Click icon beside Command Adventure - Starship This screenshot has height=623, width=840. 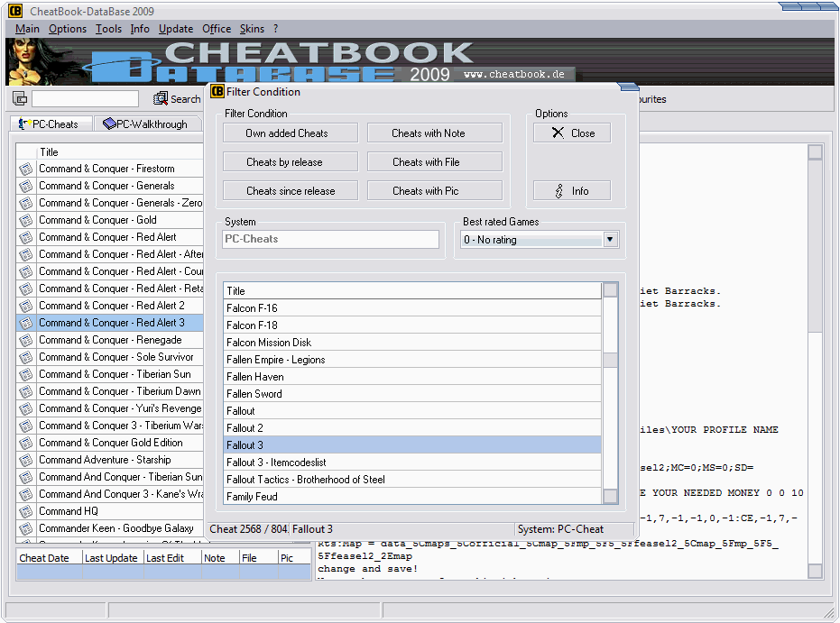(x=25, y=460)
